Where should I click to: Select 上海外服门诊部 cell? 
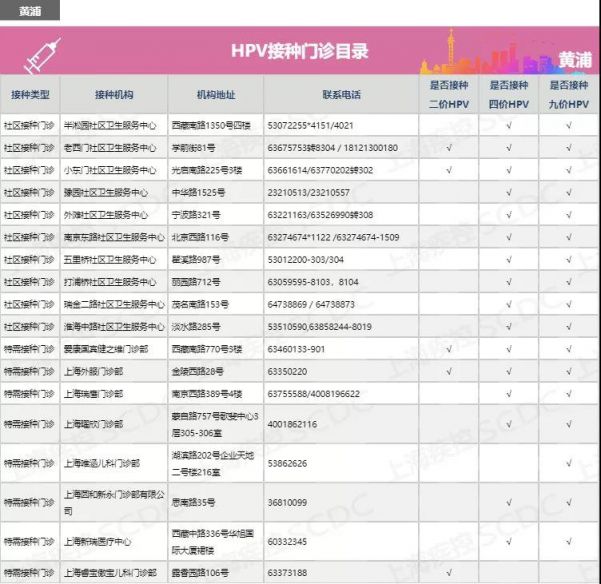tap(94, 371)
